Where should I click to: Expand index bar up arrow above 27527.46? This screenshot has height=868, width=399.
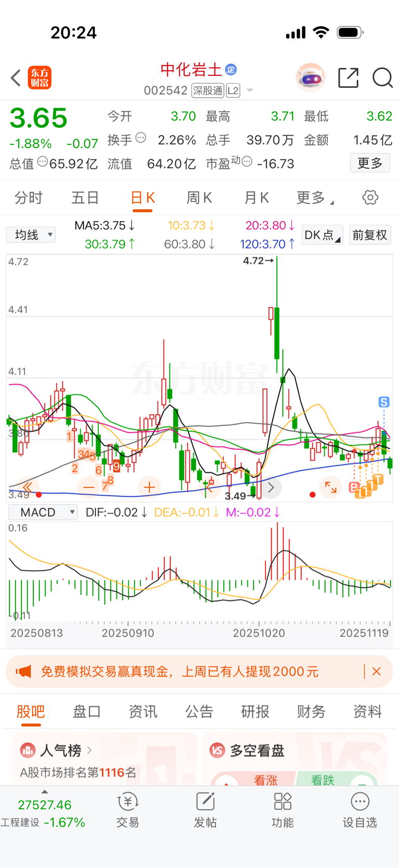click(45, 792)
